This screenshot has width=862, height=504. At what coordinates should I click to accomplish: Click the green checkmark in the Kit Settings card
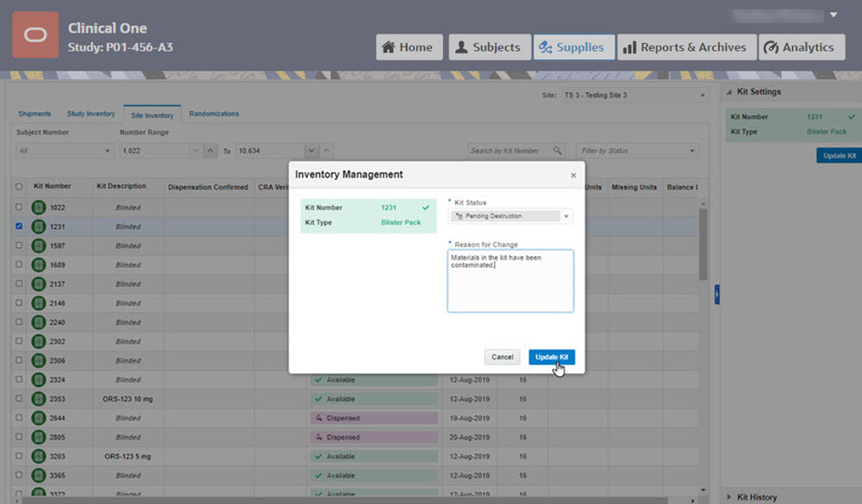(x=852, y=116)
